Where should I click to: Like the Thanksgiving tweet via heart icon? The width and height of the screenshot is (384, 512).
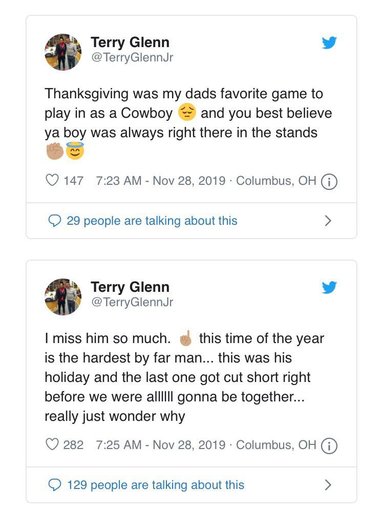52,180
